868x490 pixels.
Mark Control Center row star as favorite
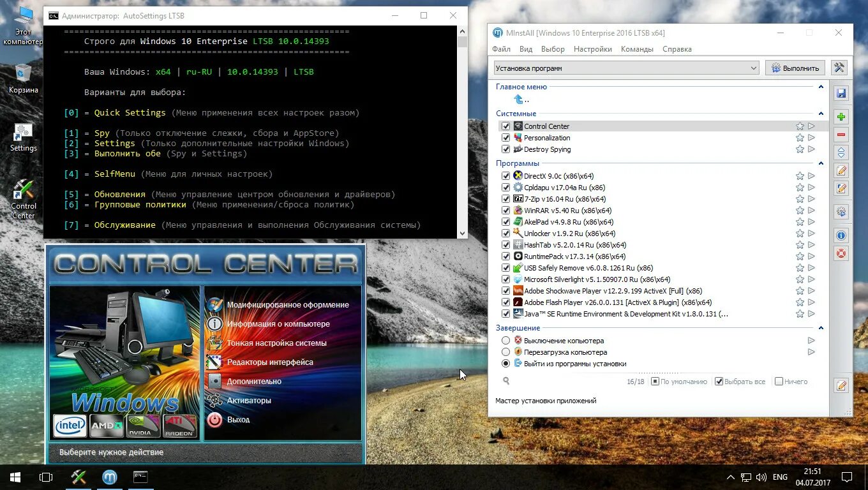(x=800, y=126)
